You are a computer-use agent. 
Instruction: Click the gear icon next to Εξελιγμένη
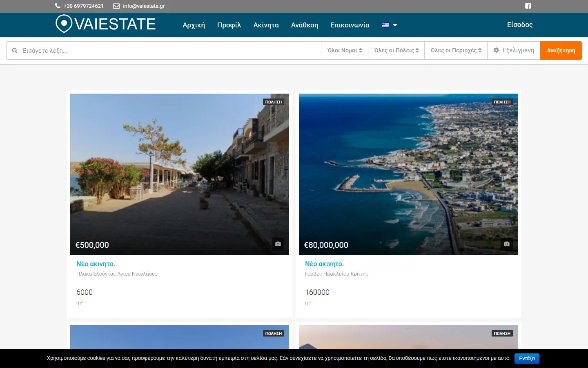496,50
